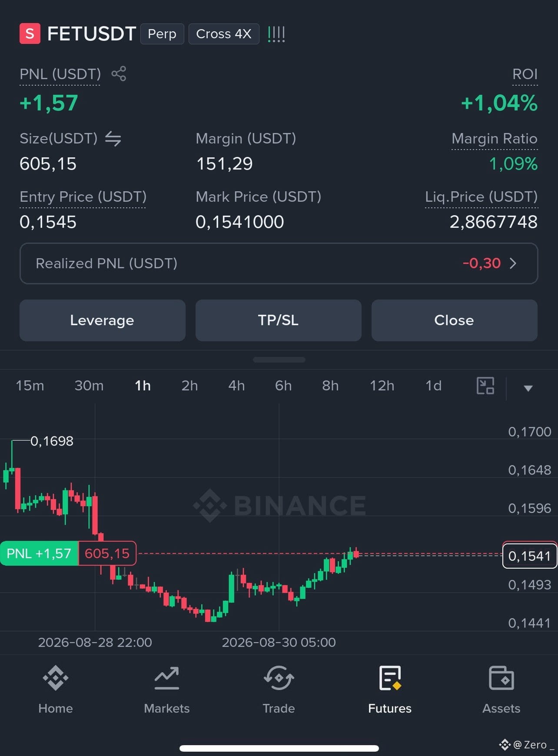Open Realized PNL details chevron
558x756 pixels.
tap(513, 263)
